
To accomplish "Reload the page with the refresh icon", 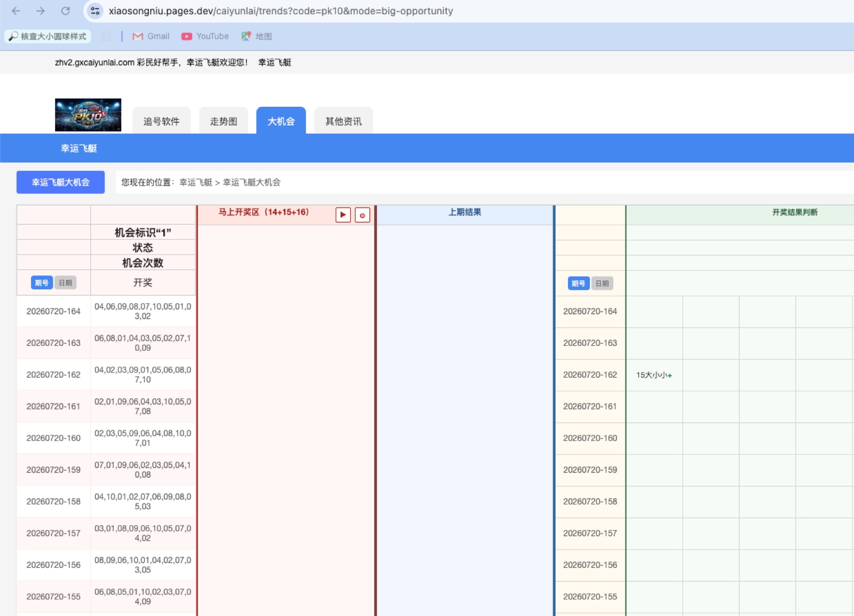I will pyautogui.click(x=66, y=11).
